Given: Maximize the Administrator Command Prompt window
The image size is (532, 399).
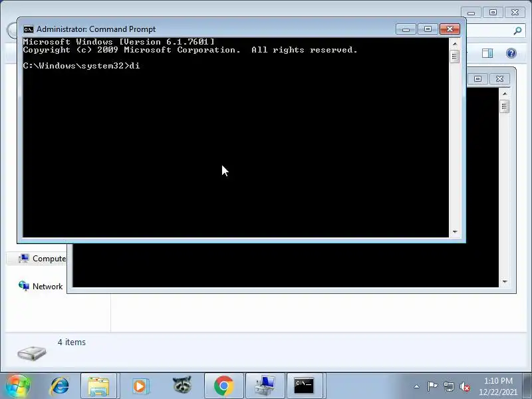Looking at the screenshot, I should point(428,29).
